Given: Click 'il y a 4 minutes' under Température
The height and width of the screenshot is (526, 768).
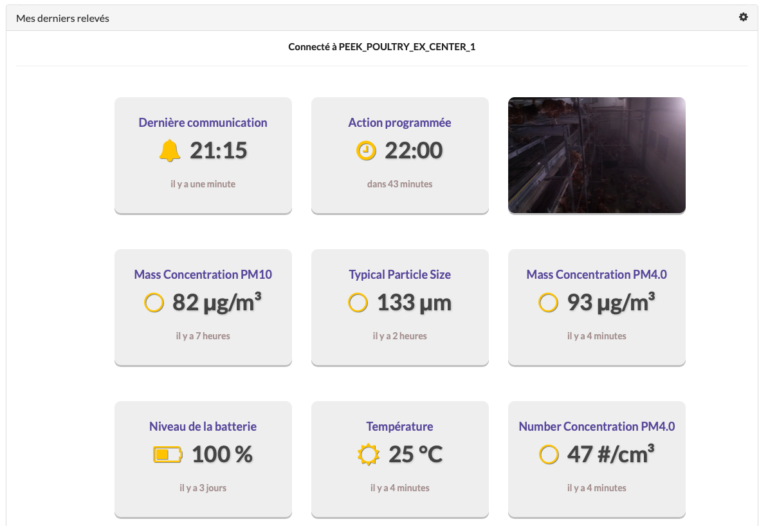Looking at the screenshot, I should point(400,488).
